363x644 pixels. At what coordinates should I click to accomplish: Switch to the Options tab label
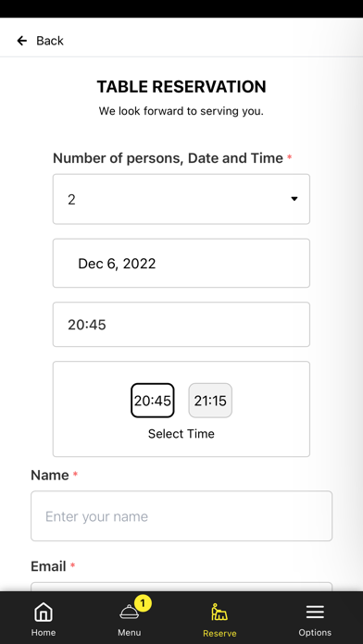pos(315,633)
